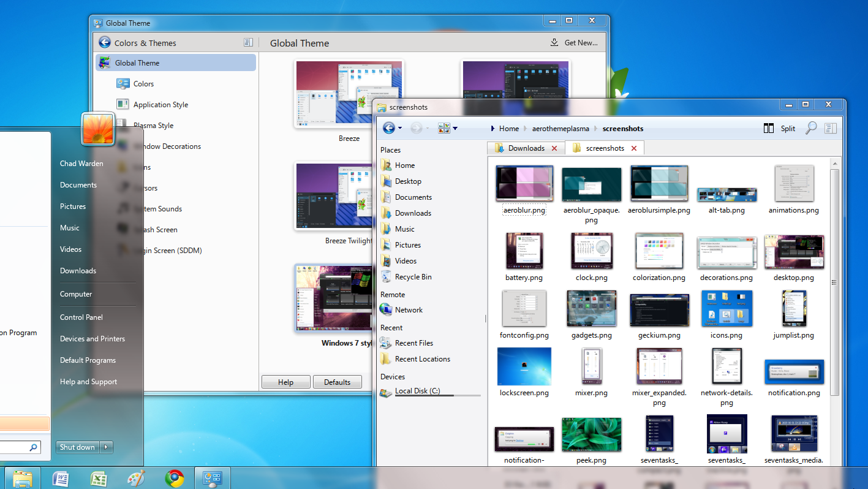Open back history dropdown arrow
This screenshot has width=868, height=489.
point(400,128)
